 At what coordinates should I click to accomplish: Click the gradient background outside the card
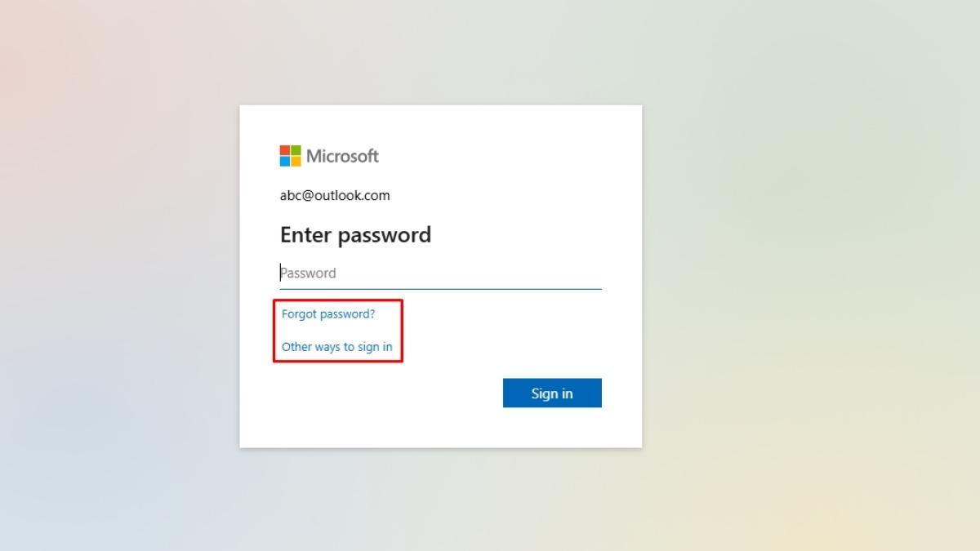pyautogui.click(x=817, y=245)
